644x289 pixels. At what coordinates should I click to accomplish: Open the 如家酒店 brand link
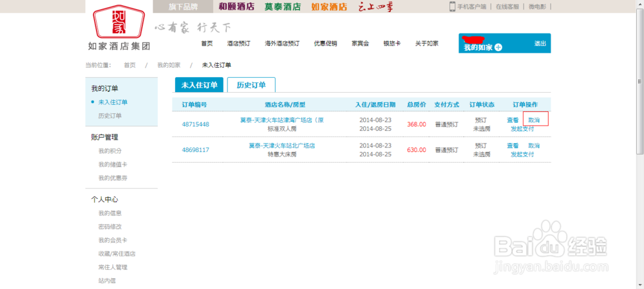point(329,6)
